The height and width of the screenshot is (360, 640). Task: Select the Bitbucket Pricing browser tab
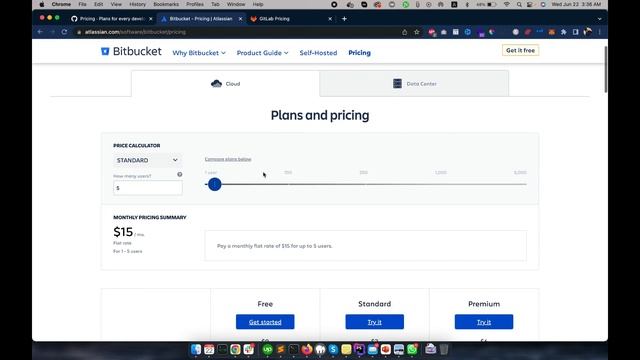click(201, 19)
